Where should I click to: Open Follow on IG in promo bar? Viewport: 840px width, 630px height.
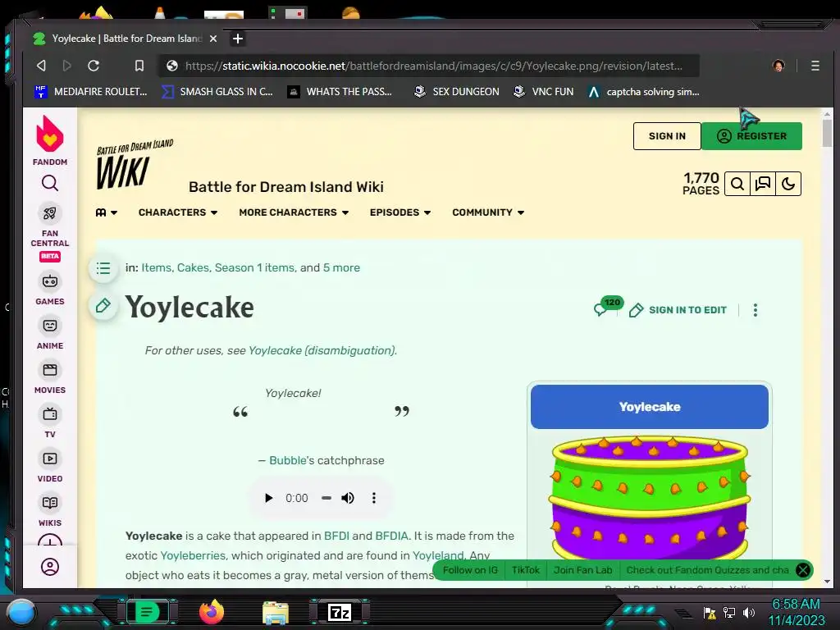[470, 570]
